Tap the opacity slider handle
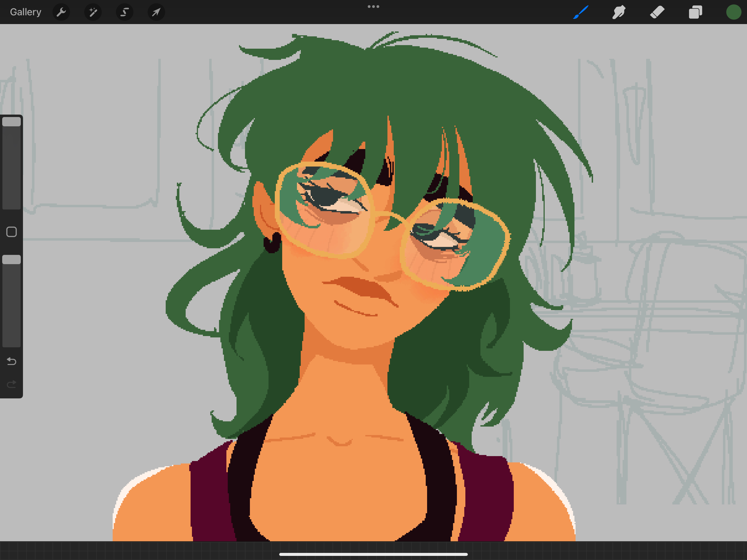 tap(11, 259)
